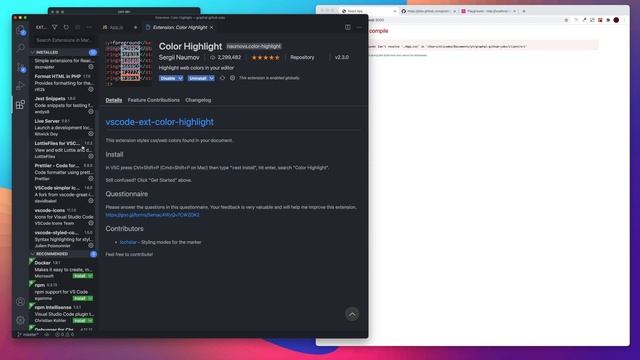This screenshot has height=360, width=640.
Task: Select the Extensions view icon
Action: (20, 104)
